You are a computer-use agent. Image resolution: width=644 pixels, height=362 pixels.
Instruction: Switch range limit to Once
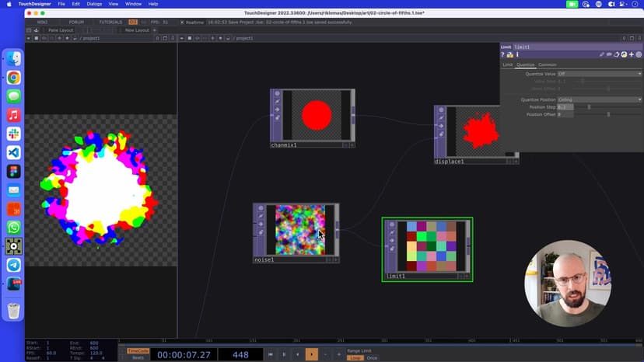coord(372,358)
